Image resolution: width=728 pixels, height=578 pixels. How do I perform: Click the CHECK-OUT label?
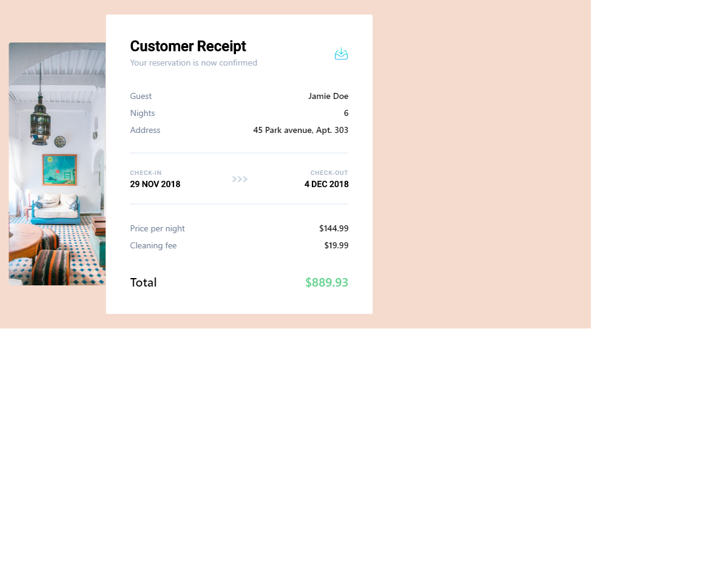pos(329,173)
